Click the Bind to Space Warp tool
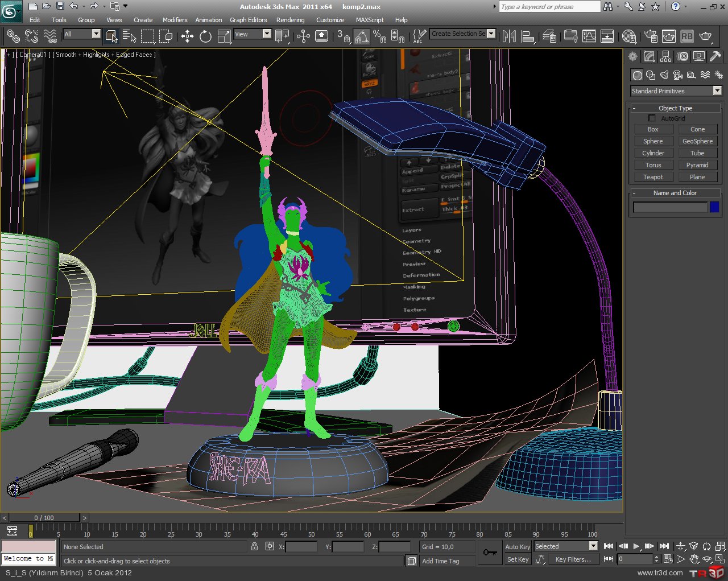This screenshot has width=728, height=581. [x=50, y=36]
